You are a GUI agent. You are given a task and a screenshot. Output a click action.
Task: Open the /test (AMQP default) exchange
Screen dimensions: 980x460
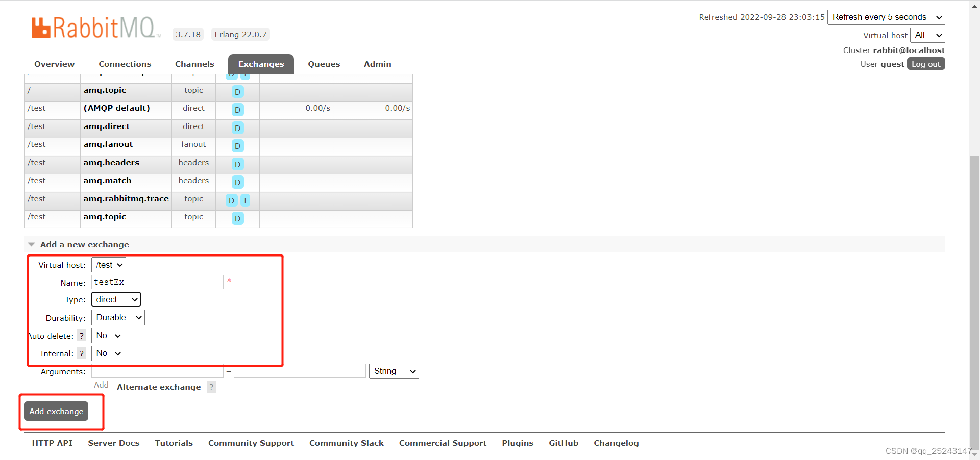117,108
